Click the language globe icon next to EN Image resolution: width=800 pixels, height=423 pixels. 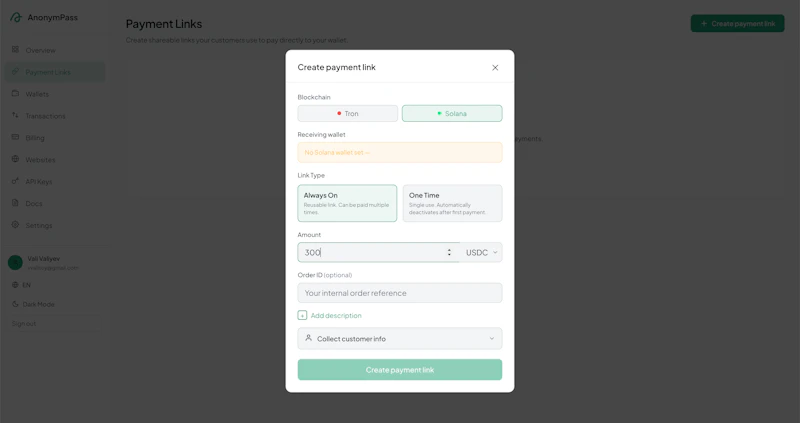point(15,285)
